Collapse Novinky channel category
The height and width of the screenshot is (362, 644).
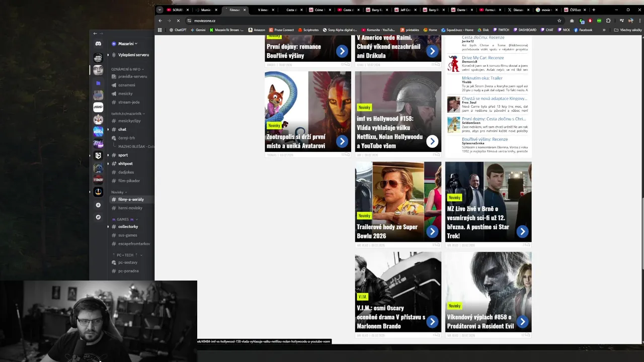pos(119,192)
